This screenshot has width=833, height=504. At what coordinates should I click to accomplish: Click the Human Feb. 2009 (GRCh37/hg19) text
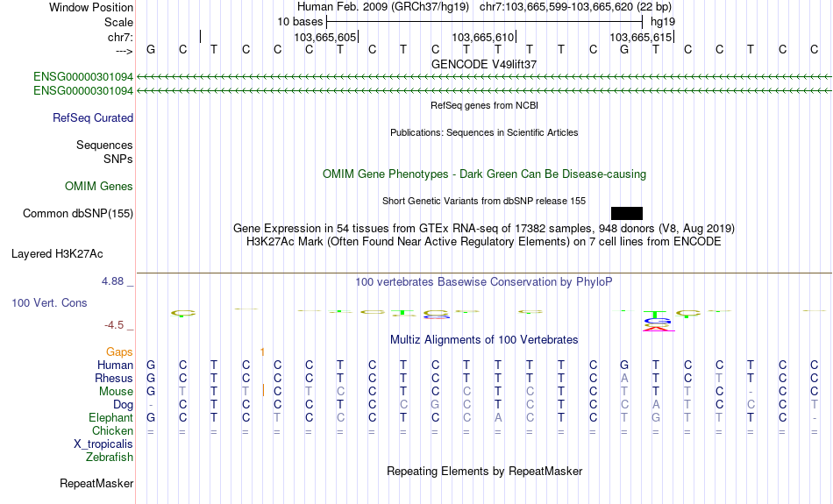(383, 7)
